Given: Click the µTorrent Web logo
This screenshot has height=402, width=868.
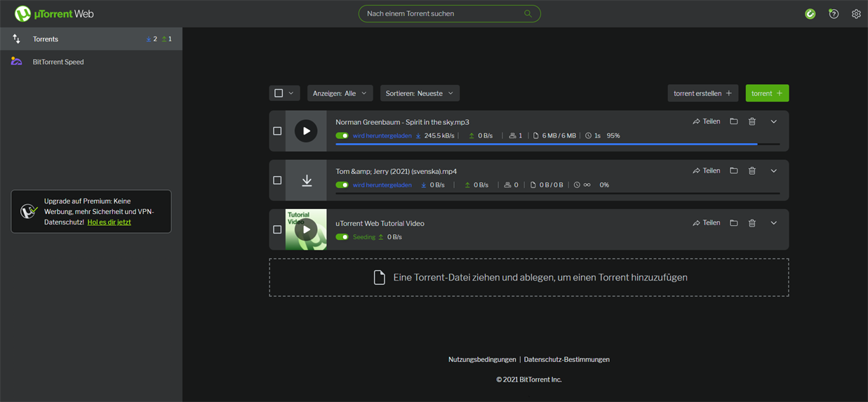Looking at the screenshot, I should [54, 13].
